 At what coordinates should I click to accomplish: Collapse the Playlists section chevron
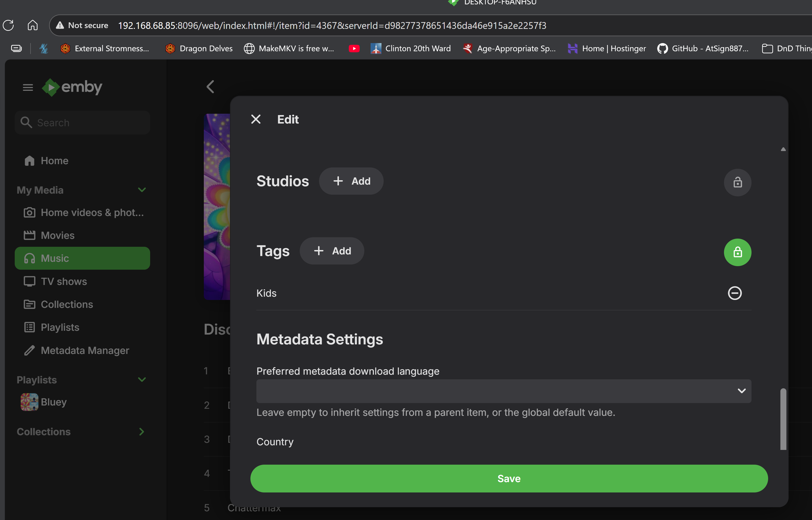142,380
